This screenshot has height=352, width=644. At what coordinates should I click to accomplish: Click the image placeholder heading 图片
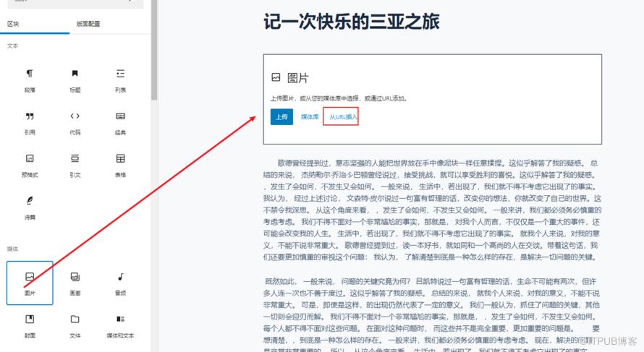pyautogui.click(x=298, y=77)
